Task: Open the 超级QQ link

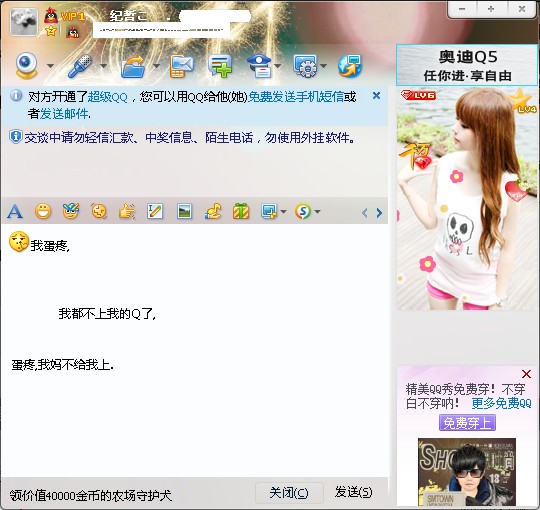Action: click(107, 97)
